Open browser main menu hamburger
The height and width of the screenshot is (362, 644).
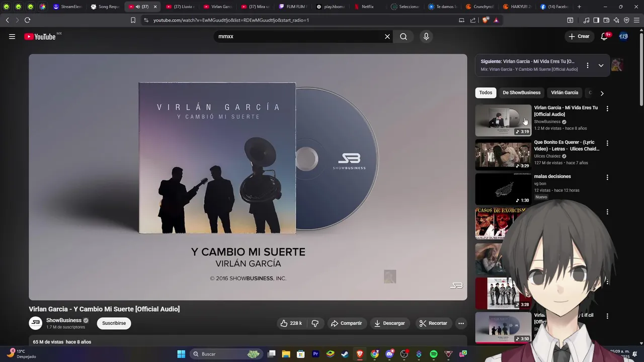pyautogui.click(x=636, y=20)
